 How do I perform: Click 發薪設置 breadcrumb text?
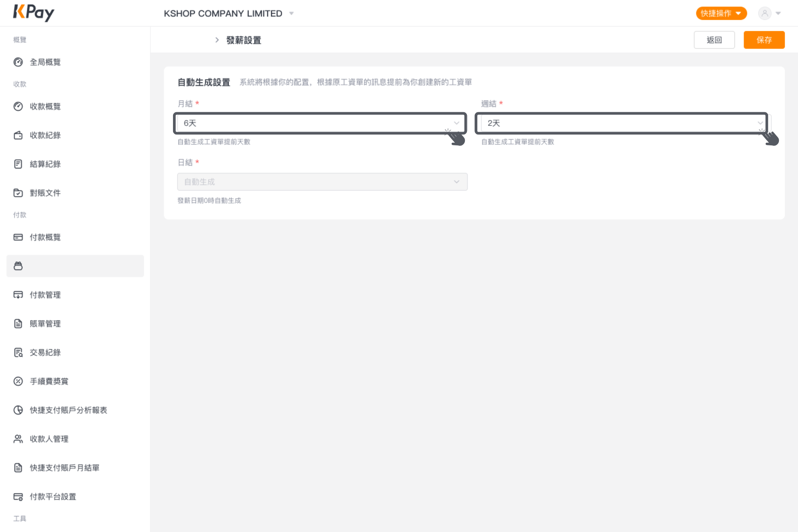pos(244,41)
